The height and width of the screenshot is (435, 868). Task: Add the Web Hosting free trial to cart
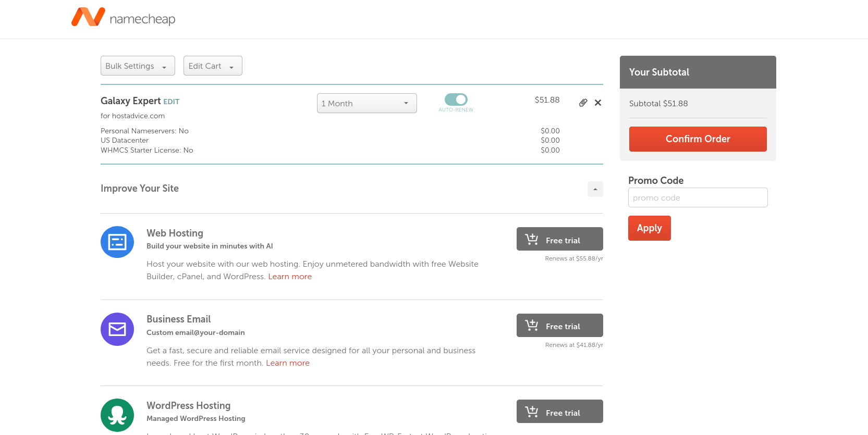560,239
